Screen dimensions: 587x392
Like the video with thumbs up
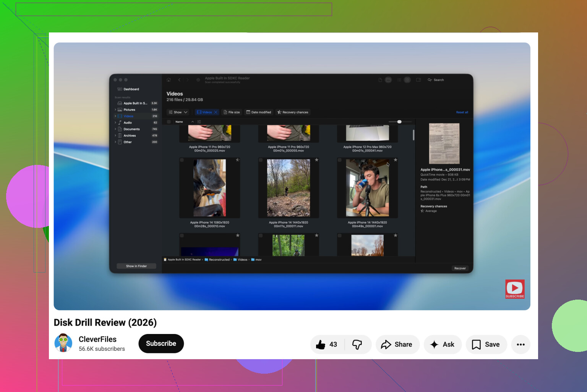coord(327,344)
